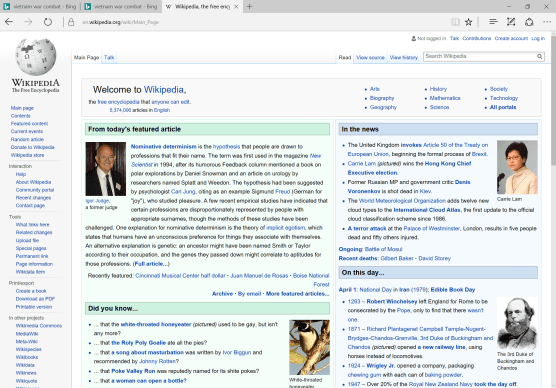556x388 pixels.
Task: Open the Arts portal link
Action: tap(375, 89)
